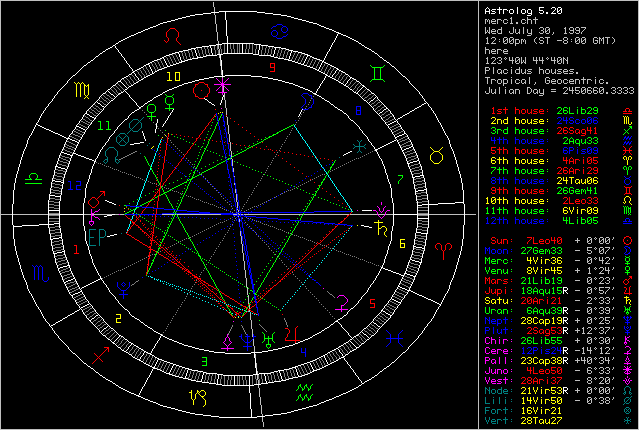The image size is (639, 430).
Task: Click the magenta Ceres glyph in the wheel
Action: [342, 304]
